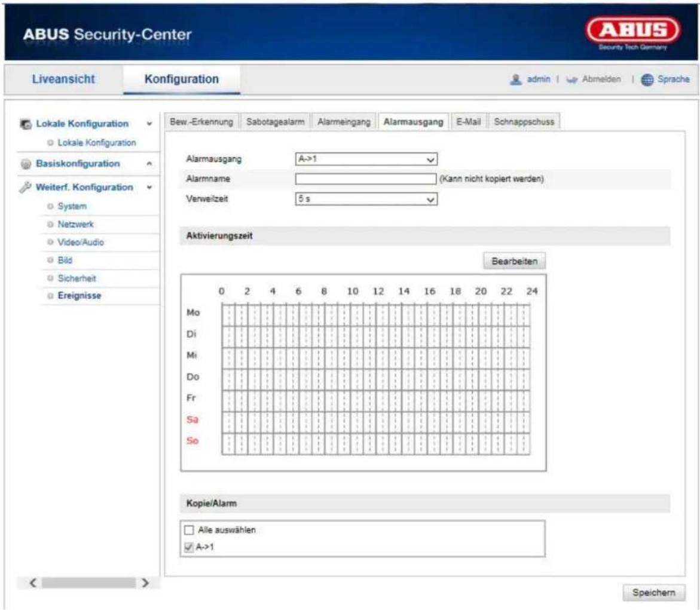700x610 pixels.
Task: Click into the Alarmname input field
Action: pyautogui.click(x=366, y=179)
